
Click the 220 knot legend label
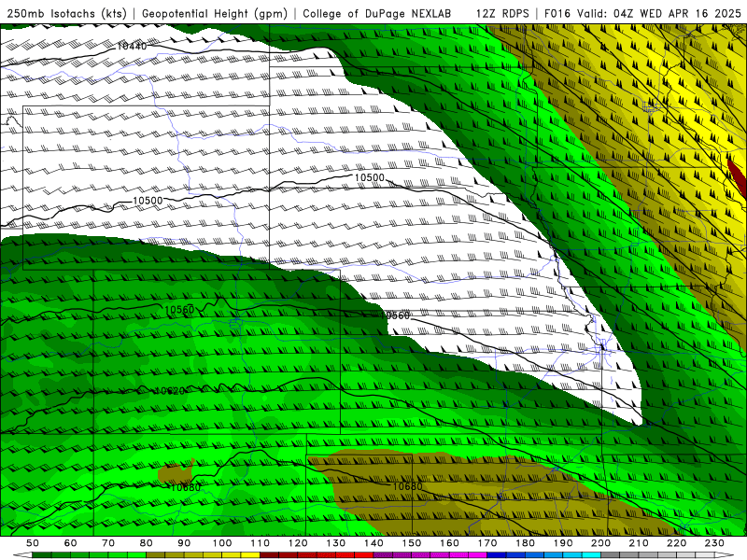pos(676,543)
